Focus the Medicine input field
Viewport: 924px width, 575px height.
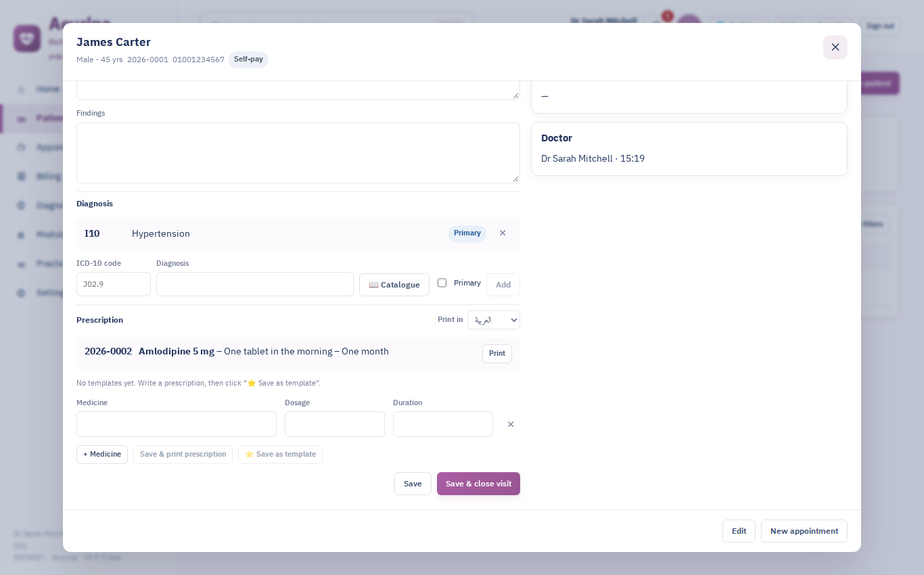177,424
